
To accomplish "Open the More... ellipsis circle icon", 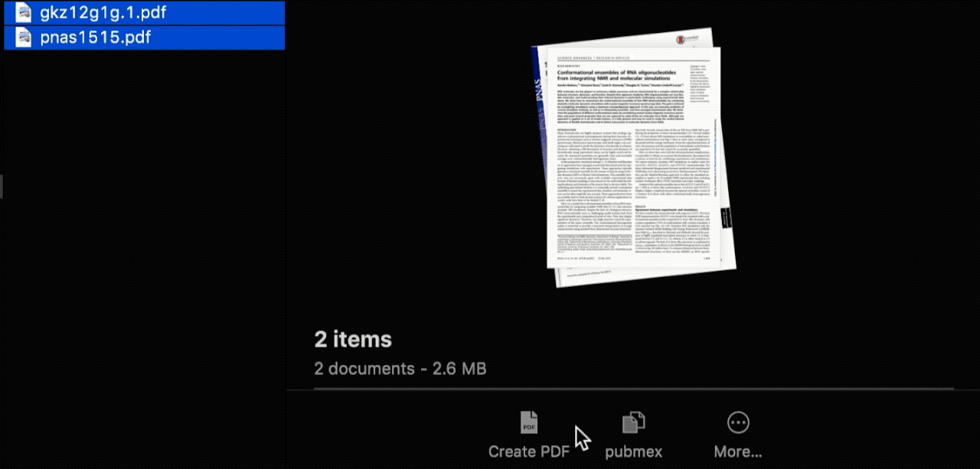I will [x=737, y=422].
